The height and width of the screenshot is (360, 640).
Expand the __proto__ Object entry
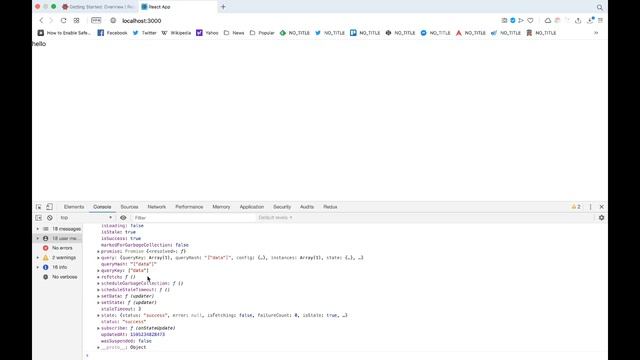click(x=98, y=347)
